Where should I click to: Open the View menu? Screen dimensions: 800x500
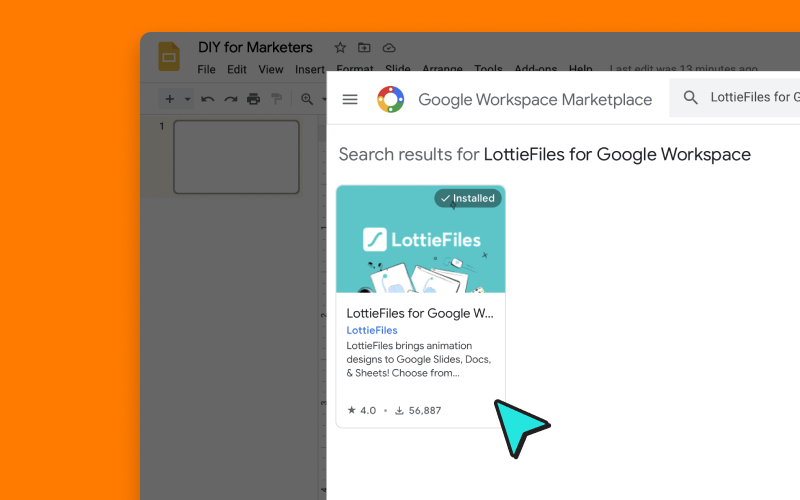[270, 69]
